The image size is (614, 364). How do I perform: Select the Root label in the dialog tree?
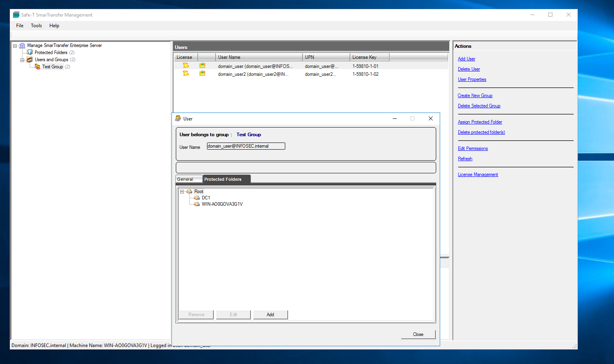[199, 191]
